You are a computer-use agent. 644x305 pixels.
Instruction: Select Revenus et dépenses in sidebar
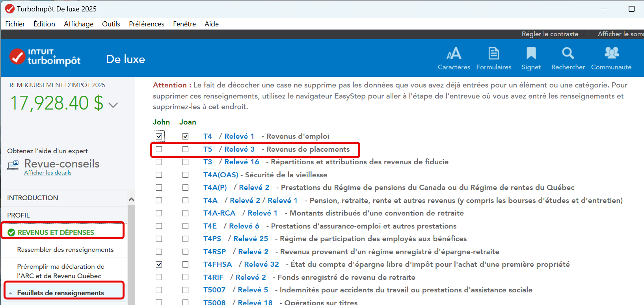(56, 232)
